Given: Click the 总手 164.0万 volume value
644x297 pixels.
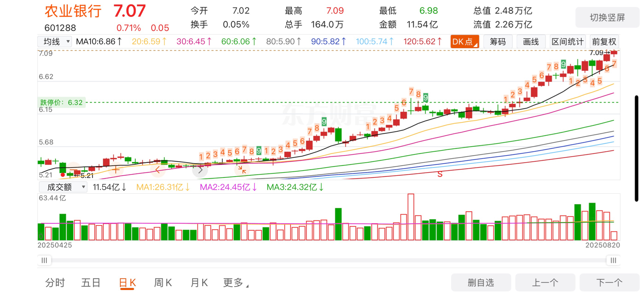Looking at the screenshot, I should point(314,25).
